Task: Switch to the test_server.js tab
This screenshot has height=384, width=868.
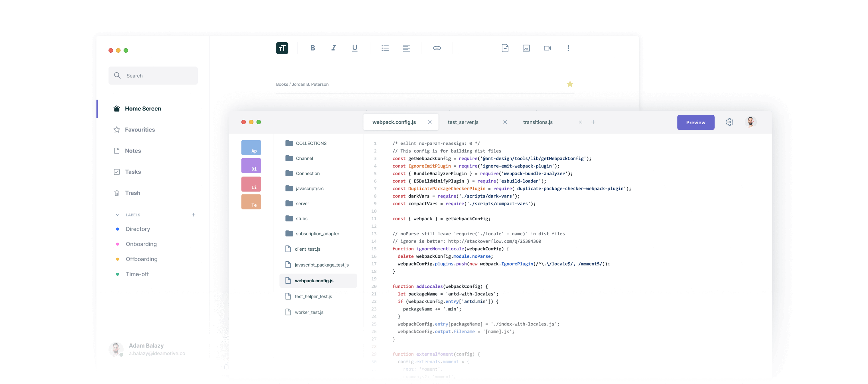Action: pos(463,122)
